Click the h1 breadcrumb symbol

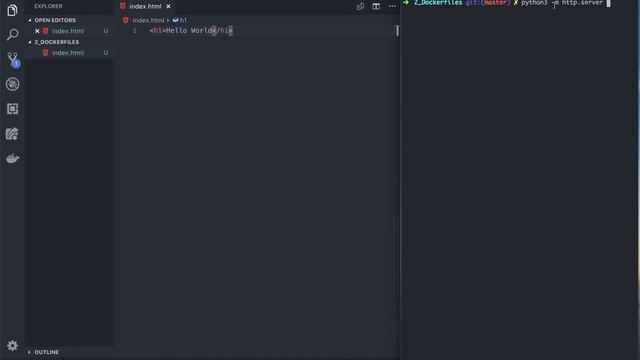point(180,20)
